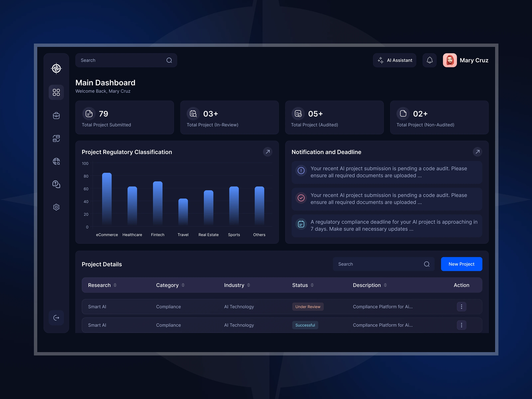Sort table by Research column
This screenshot has height=399, width=532.
pos(115,285)
